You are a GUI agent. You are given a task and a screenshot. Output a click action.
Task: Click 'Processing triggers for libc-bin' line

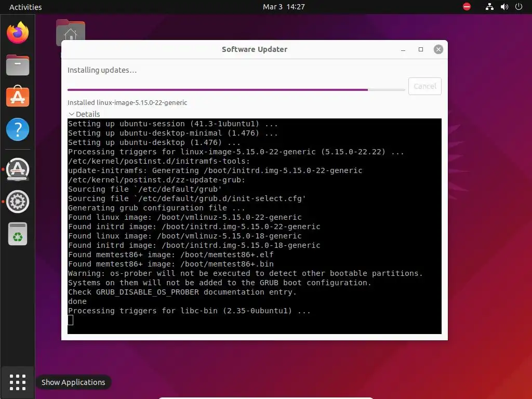pyautogui.click(x=189, y=311)
